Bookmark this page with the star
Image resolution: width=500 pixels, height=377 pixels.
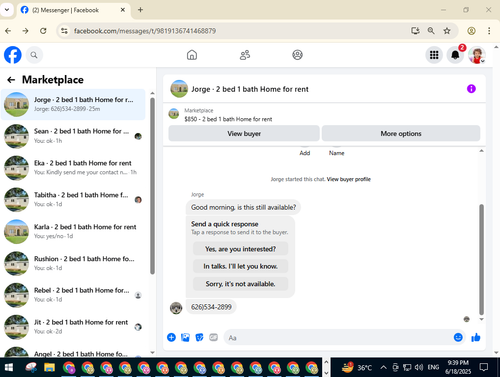447,31
